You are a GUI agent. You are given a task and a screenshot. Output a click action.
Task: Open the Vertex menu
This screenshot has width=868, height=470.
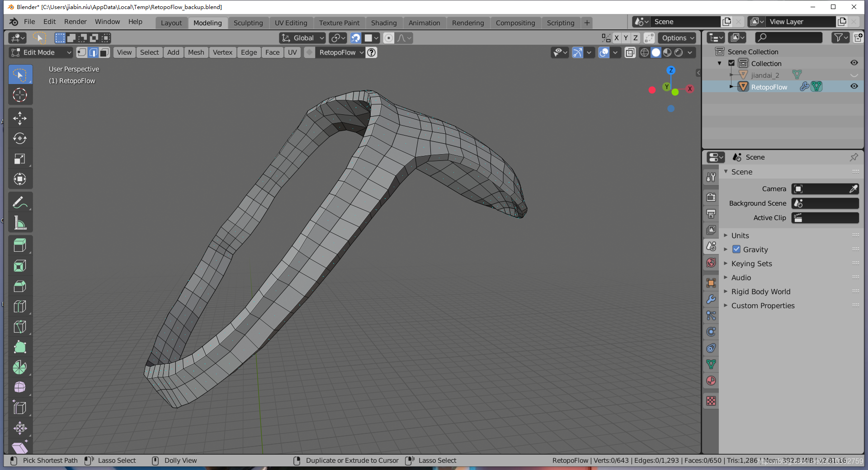pos(222,52)
